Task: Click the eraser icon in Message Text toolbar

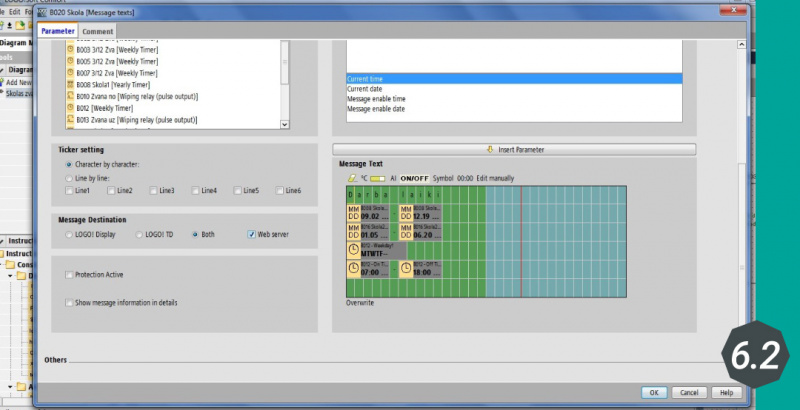Action: coord(351,177)
